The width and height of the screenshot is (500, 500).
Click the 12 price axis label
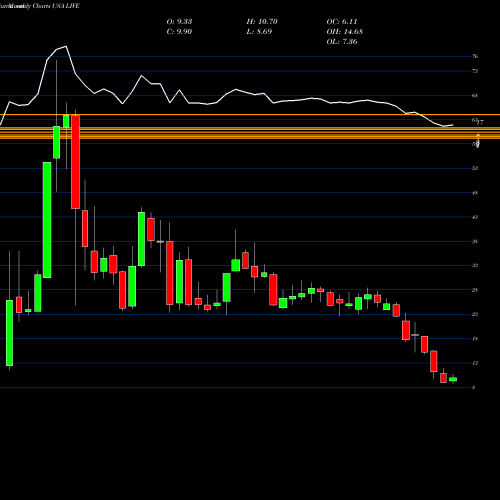pos(475,363)
